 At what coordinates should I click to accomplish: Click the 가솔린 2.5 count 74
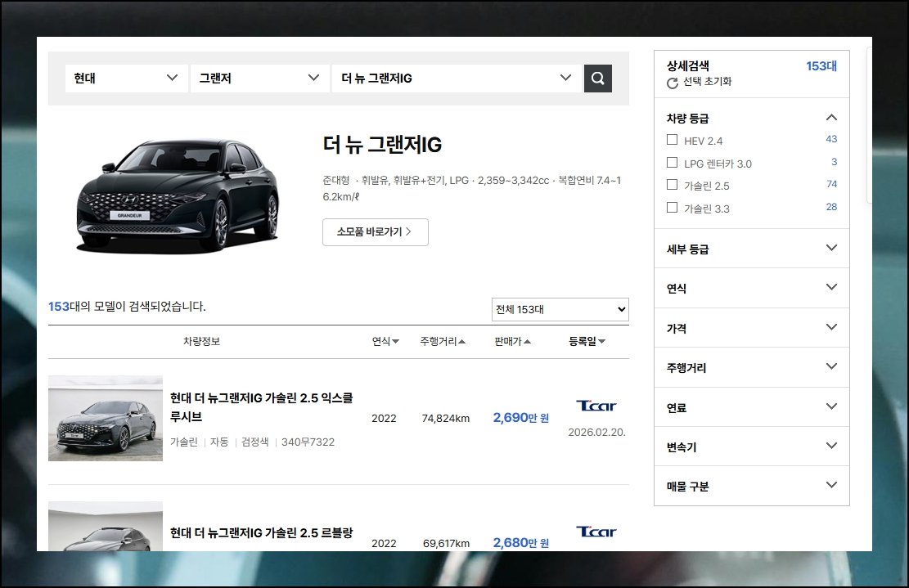click(x=831, y=184)
